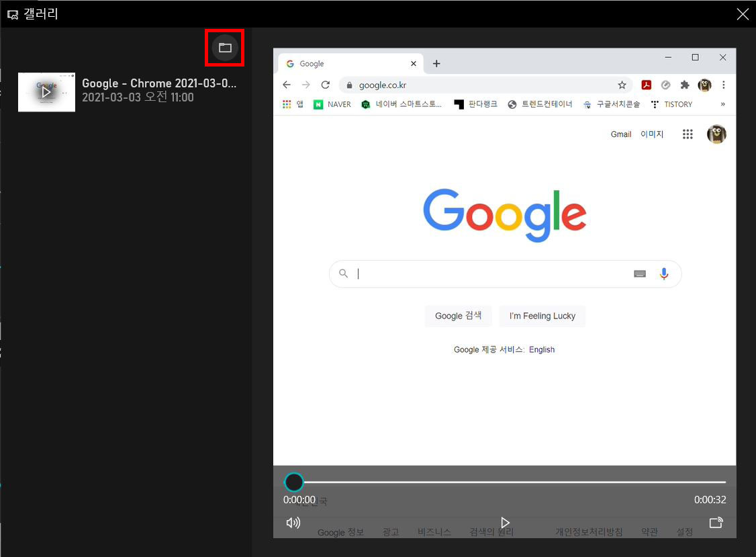756x557 pixels.
Task: Bookmark this page with star icon
Action: 622,85
